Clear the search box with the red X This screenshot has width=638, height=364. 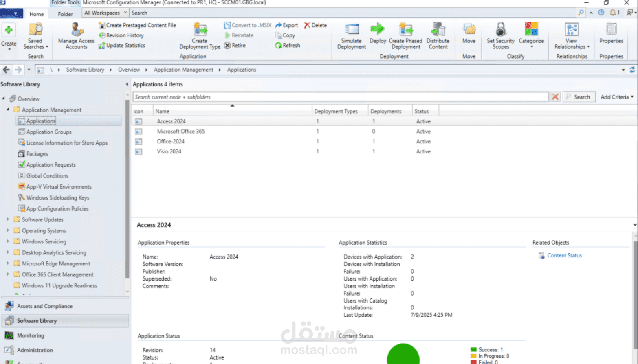555,97
